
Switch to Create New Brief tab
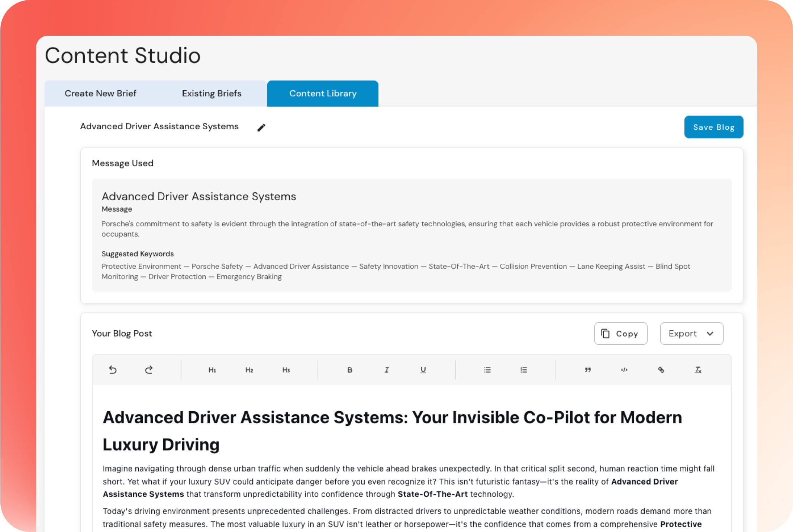[100, 94]
